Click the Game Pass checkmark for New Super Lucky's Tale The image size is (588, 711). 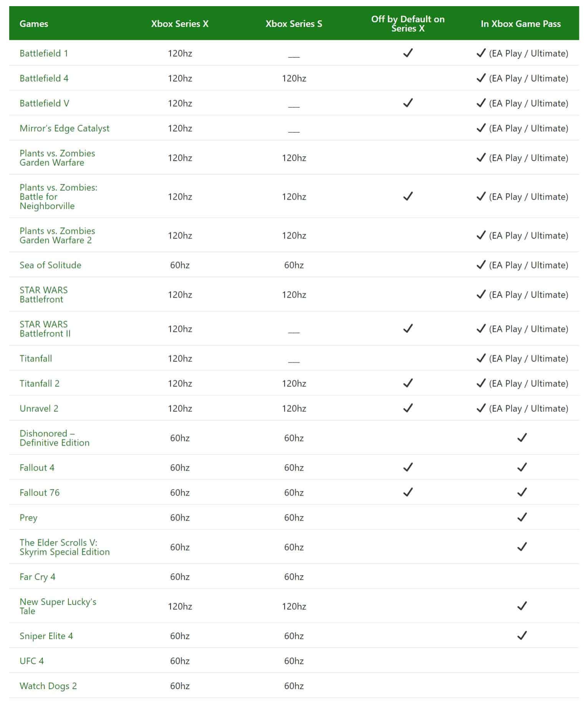pos(522,606)
